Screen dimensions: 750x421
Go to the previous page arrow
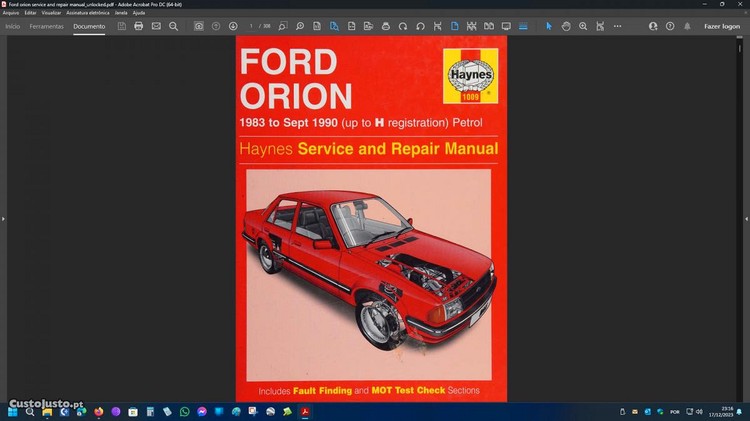[216, 26]
